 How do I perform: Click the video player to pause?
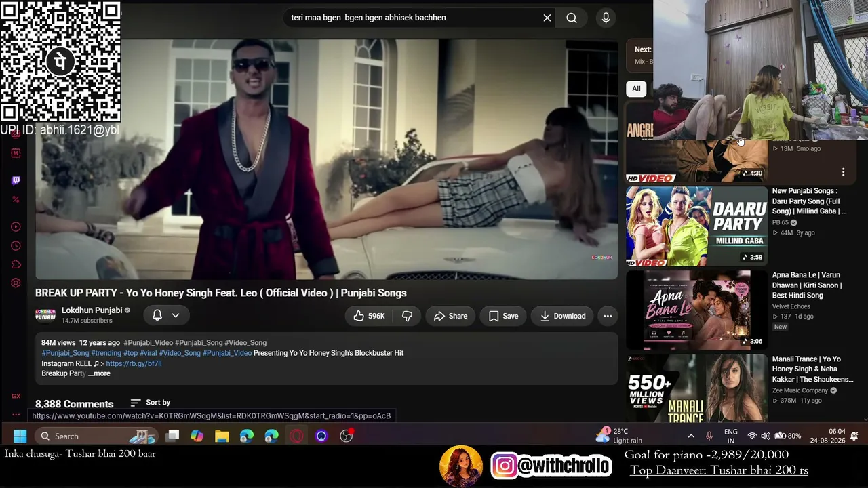pos(327,159)
